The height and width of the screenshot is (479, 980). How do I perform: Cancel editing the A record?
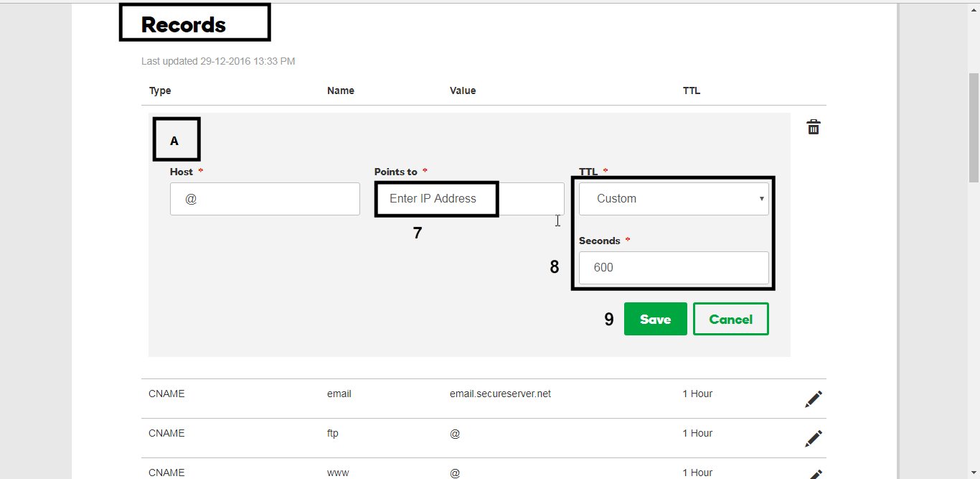pyautogui.click(x=731, y=319)
